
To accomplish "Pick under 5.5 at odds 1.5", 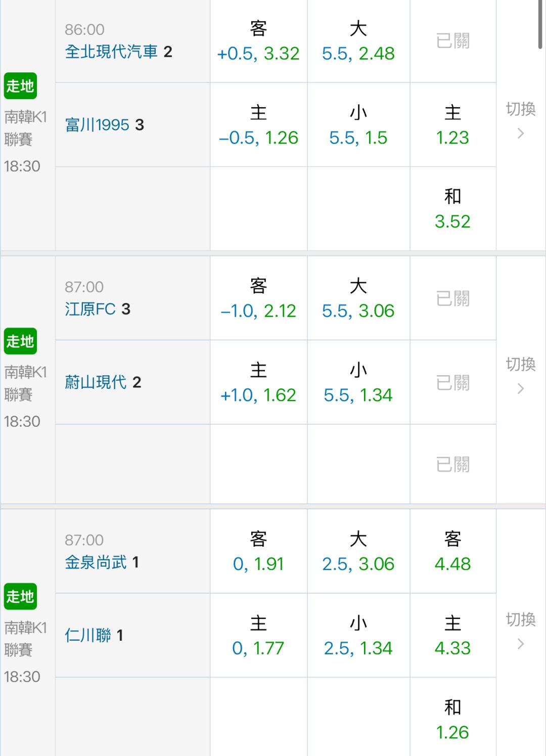I will click(x=358, y=125).
